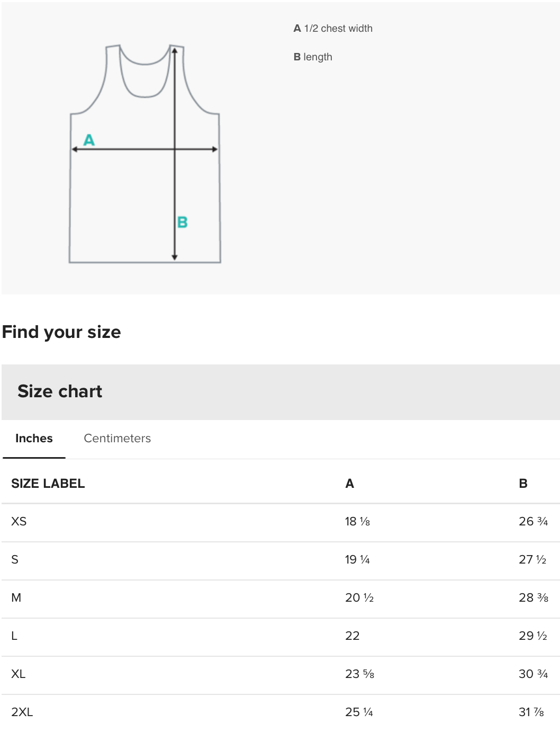Click the tank top measurement diagram

point(144,154)
